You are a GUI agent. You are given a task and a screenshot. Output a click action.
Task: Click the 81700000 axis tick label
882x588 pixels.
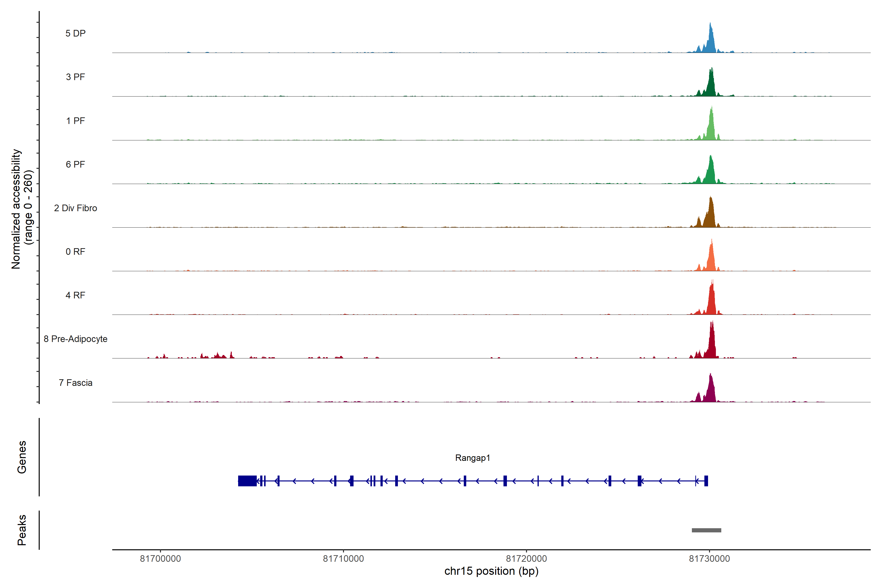click(160, 558)
